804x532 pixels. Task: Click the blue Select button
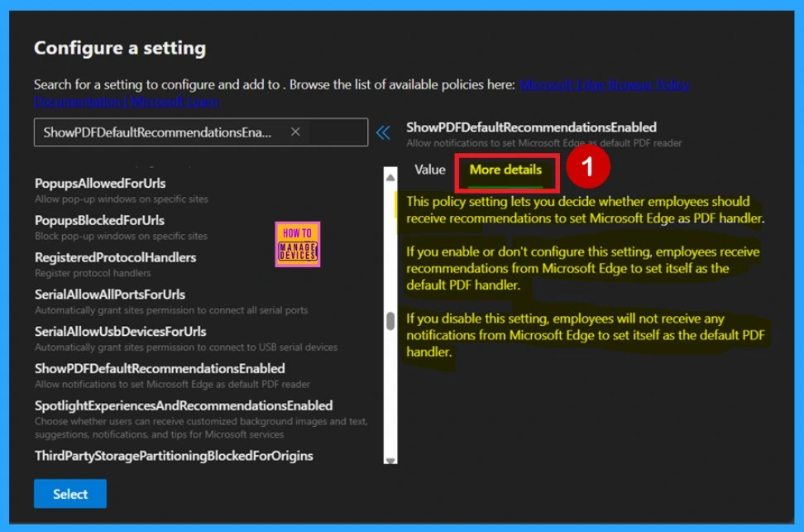point(70,493)
